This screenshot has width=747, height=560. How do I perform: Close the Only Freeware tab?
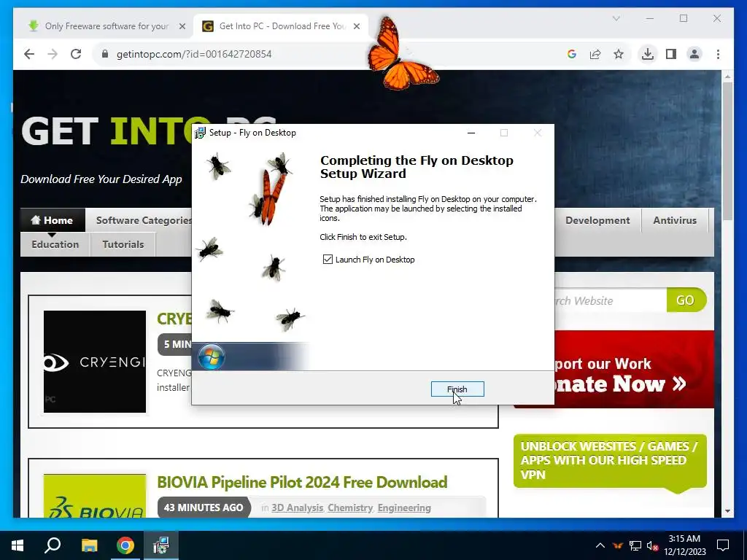182,26
